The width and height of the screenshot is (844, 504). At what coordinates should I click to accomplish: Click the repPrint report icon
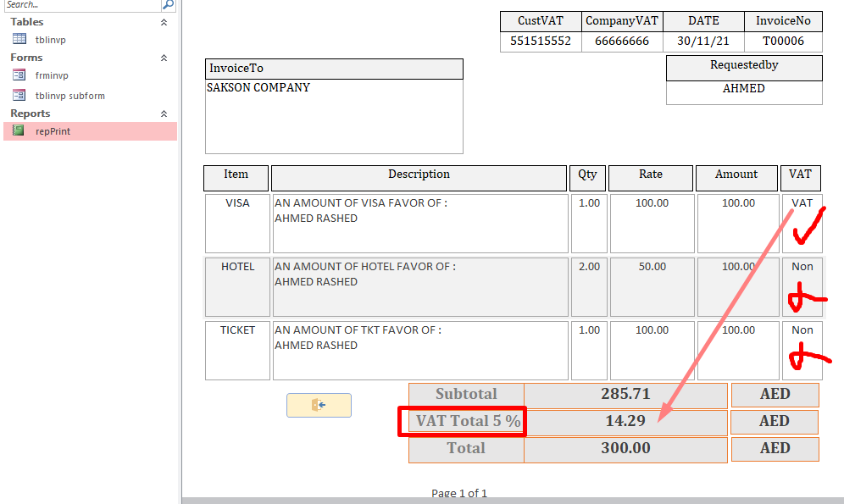19,131
